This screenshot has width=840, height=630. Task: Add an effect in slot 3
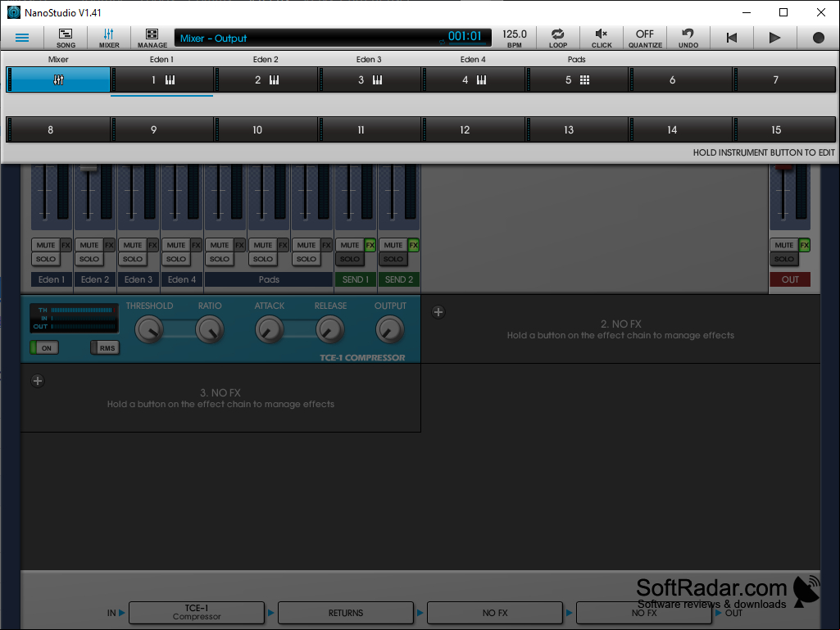pos(38,381)
